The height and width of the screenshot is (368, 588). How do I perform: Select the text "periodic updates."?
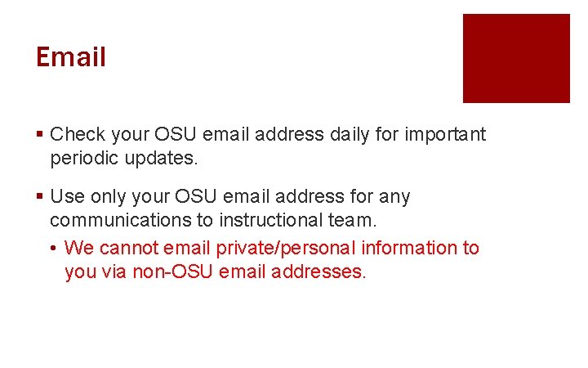click(x=124, y=159)
